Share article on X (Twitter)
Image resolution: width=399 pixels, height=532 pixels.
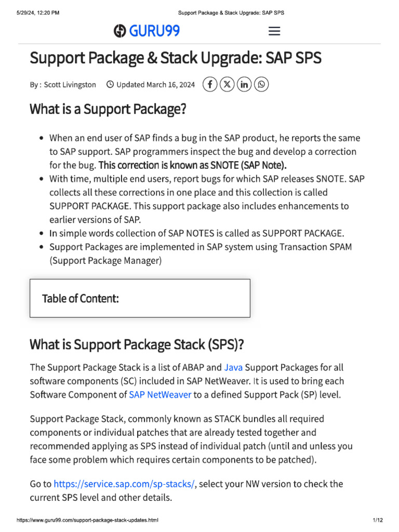227,84
